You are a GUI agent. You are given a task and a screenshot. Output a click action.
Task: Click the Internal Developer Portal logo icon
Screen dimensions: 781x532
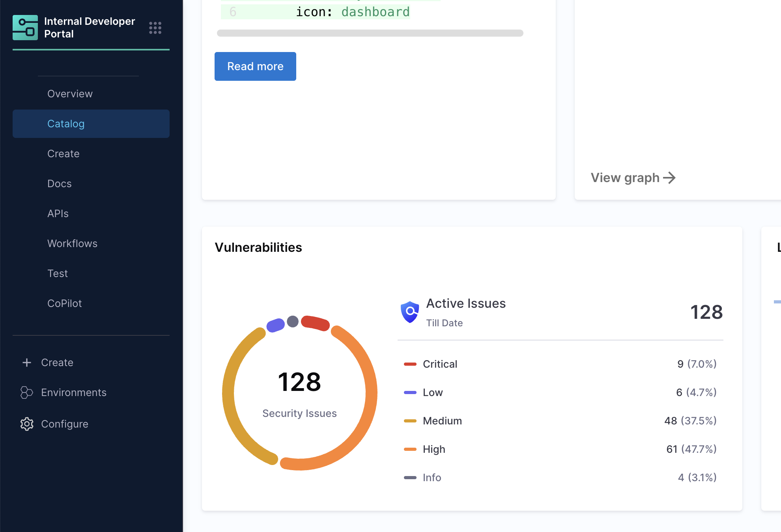[25, 28]
